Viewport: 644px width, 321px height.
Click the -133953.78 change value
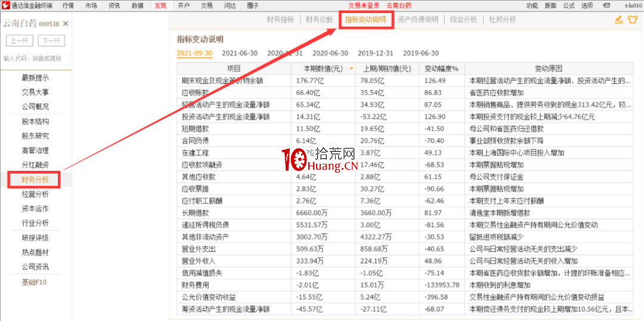click(442, 285)
